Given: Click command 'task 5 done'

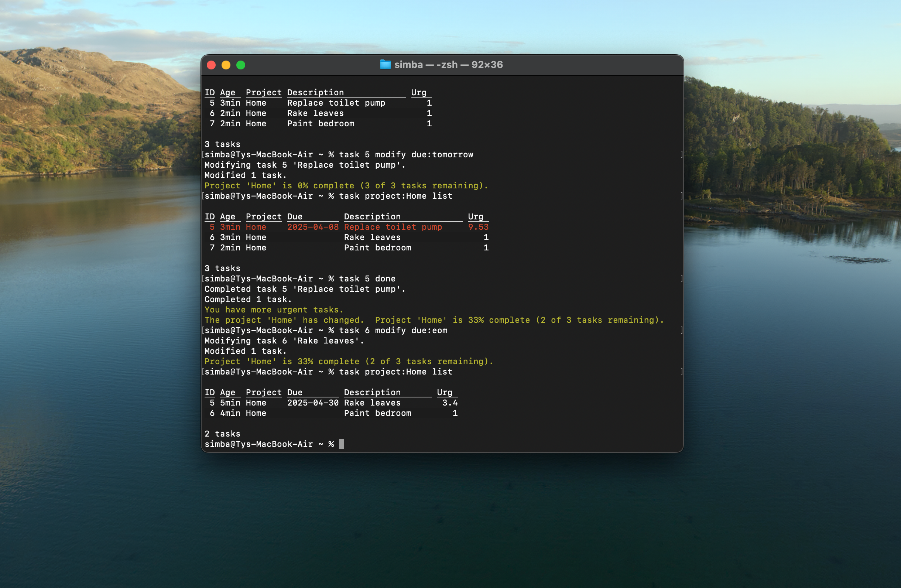Looking at the screenshot, I should point(367,278).
